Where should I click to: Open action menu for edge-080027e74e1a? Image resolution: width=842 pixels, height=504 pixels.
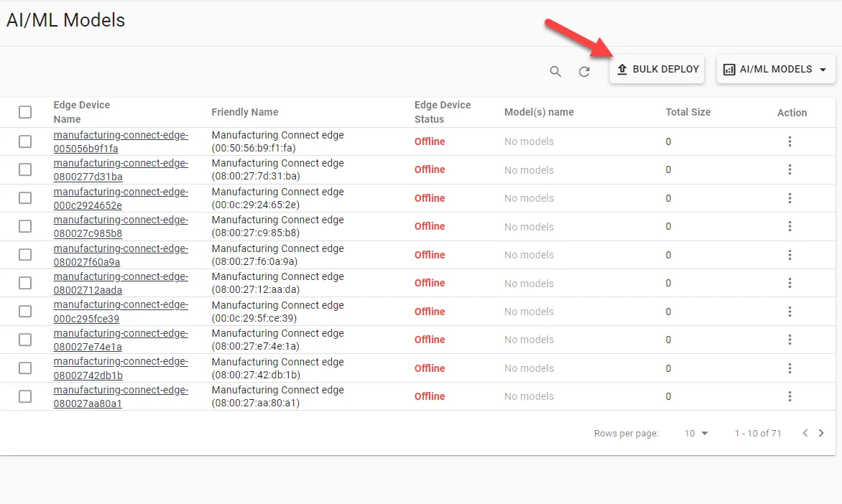[x=790, y=340]
